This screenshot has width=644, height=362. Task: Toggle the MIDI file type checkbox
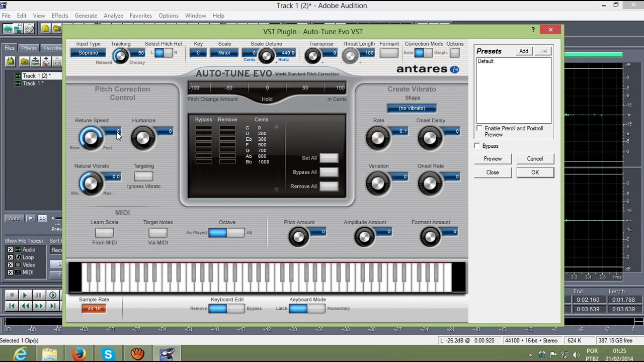pos(10,273)
